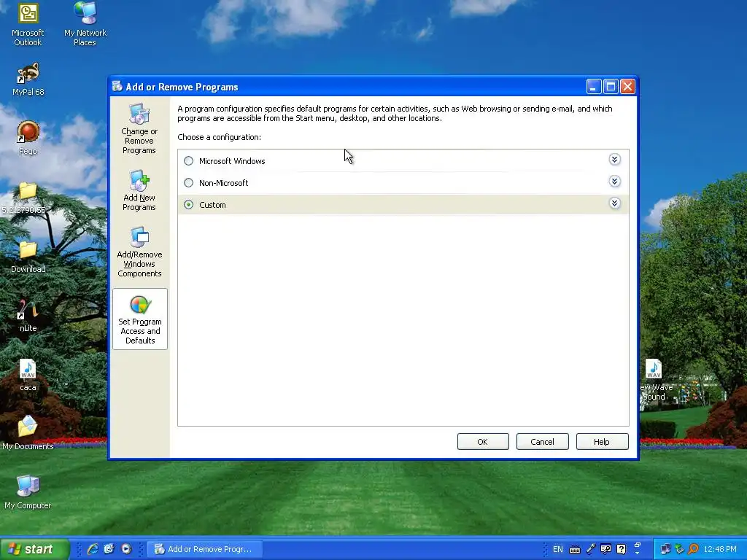Minimize the Add or Remove Programs window
The width and height of the screenshot is (747, 560).
(x=594, y=86)
